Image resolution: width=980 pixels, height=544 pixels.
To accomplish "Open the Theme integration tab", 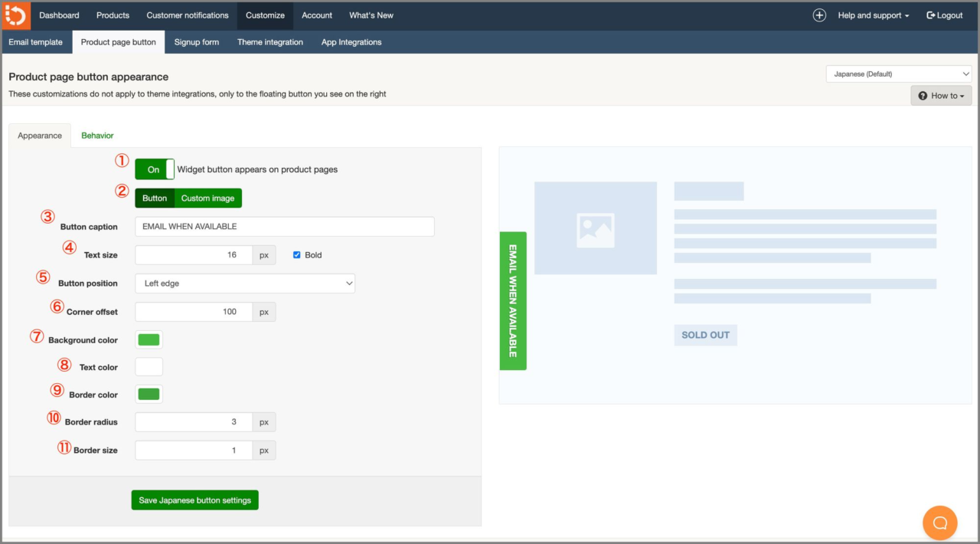I will tap(270, 42).
